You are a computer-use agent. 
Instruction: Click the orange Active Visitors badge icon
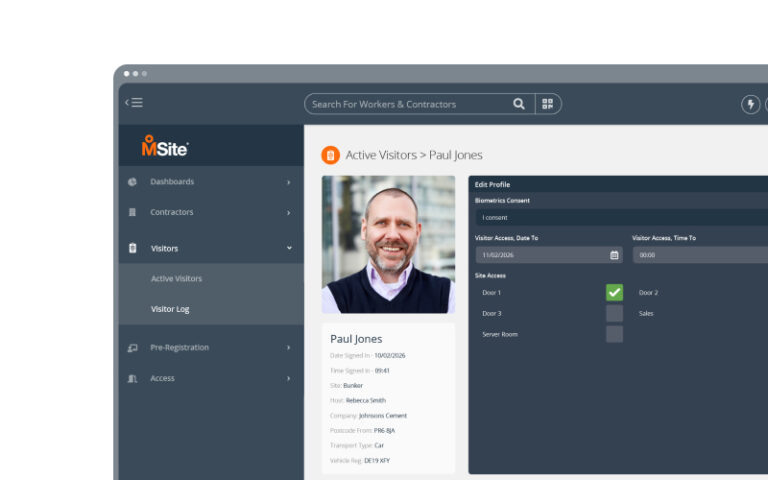(330, 155)
